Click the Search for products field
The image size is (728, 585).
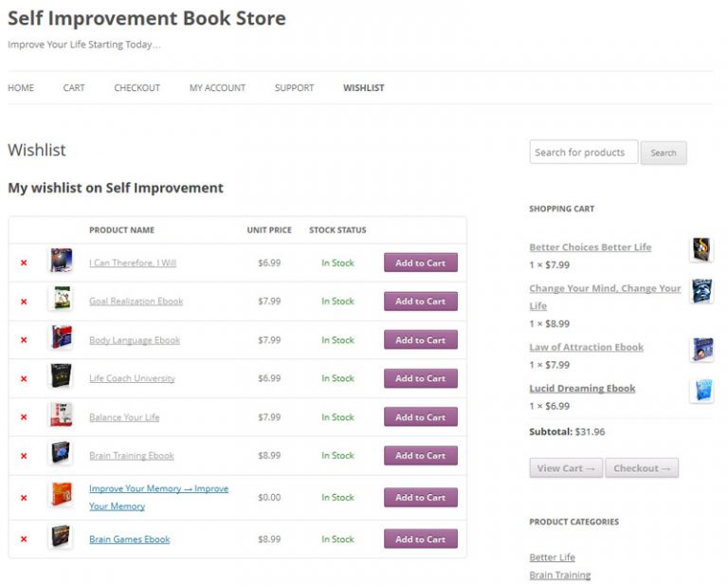click(x=584, y=153)
